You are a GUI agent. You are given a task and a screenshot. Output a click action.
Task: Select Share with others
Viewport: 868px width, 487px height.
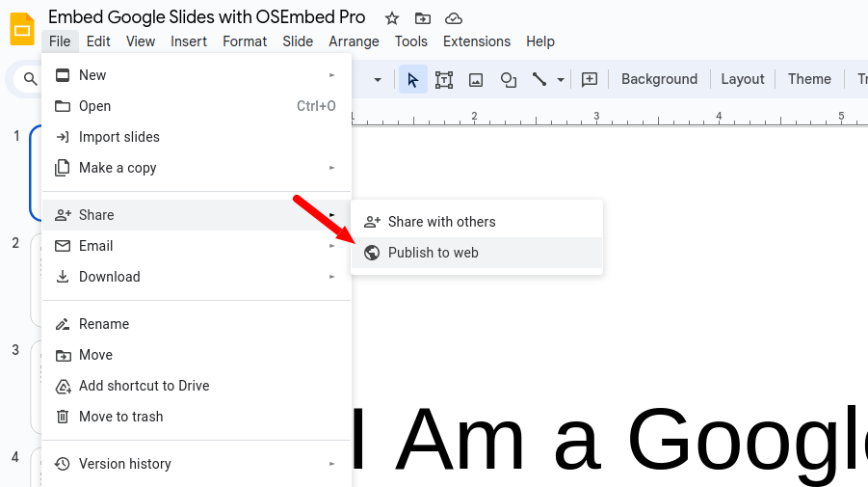click(x=477, y=222)
